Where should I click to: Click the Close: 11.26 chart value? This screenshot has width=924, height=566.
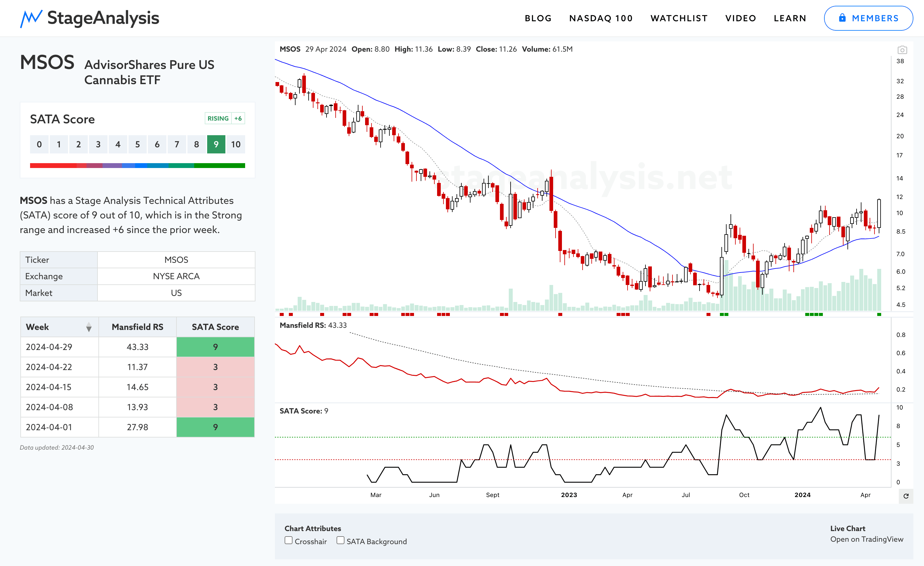pos(496,49)
